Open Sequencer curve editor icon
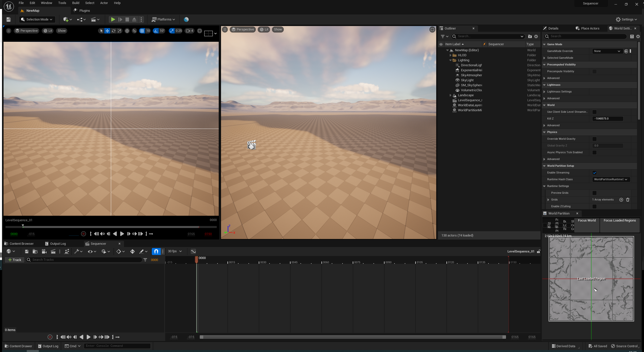This screenshot has height=352, width=644. [193, 251]
